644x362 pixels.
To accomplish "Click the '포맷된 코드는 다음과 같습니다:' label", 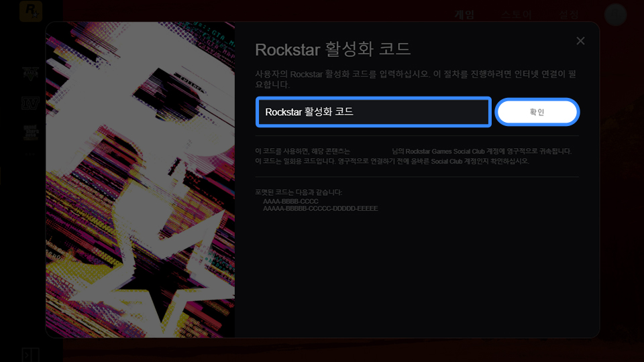I will click(x=299, y=192).
